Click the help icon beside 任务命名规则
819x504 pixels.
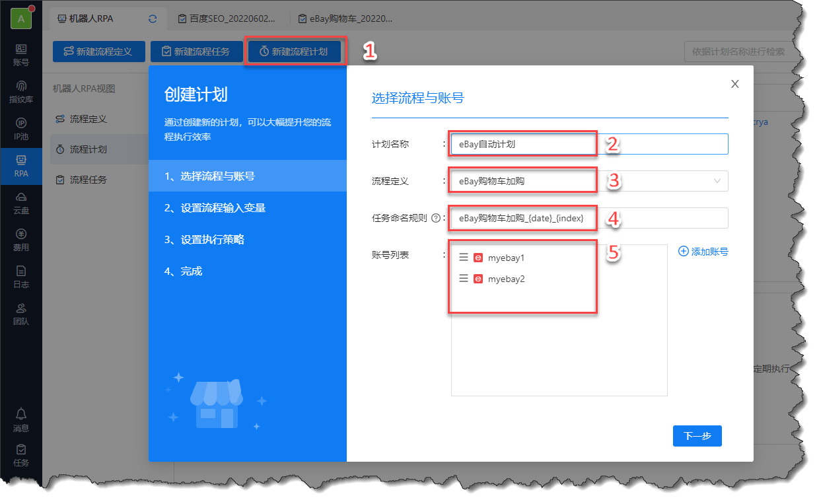pos(435,218)
